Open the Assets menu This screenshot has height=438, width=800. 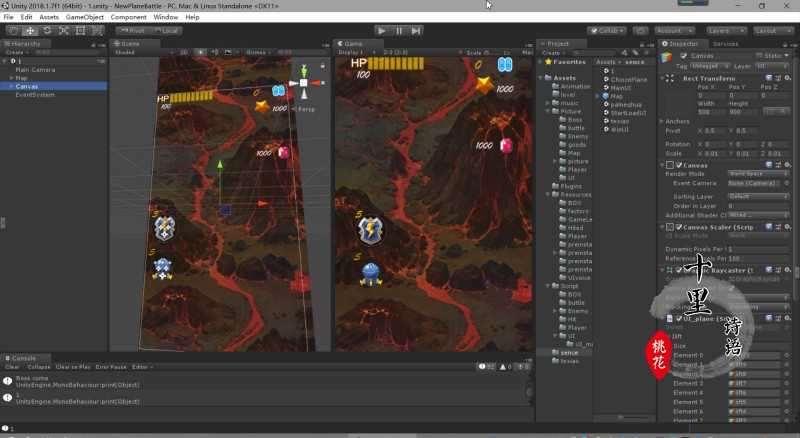[x=49, y=17]
